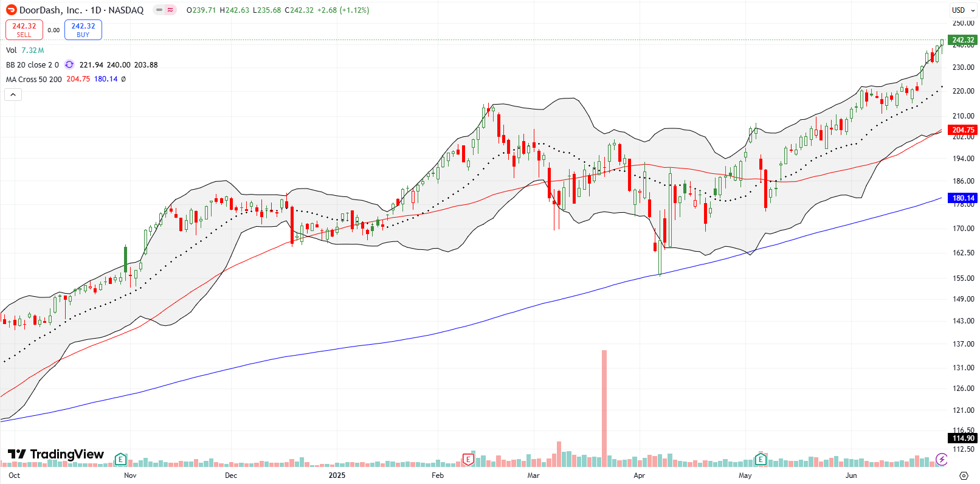Click the tall red volume spike bar
The image size is (980, 484).
click(x=604, y=408)
